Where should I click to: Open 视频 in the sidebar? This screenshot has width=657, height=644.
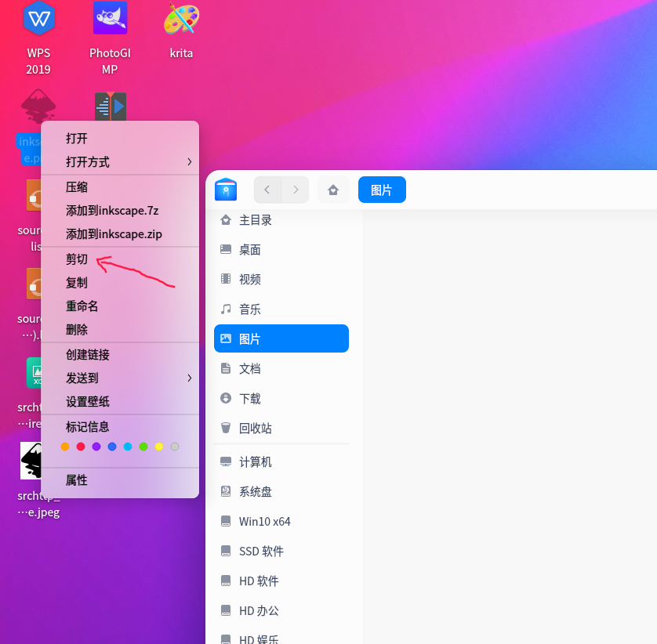tap(281, 279)
